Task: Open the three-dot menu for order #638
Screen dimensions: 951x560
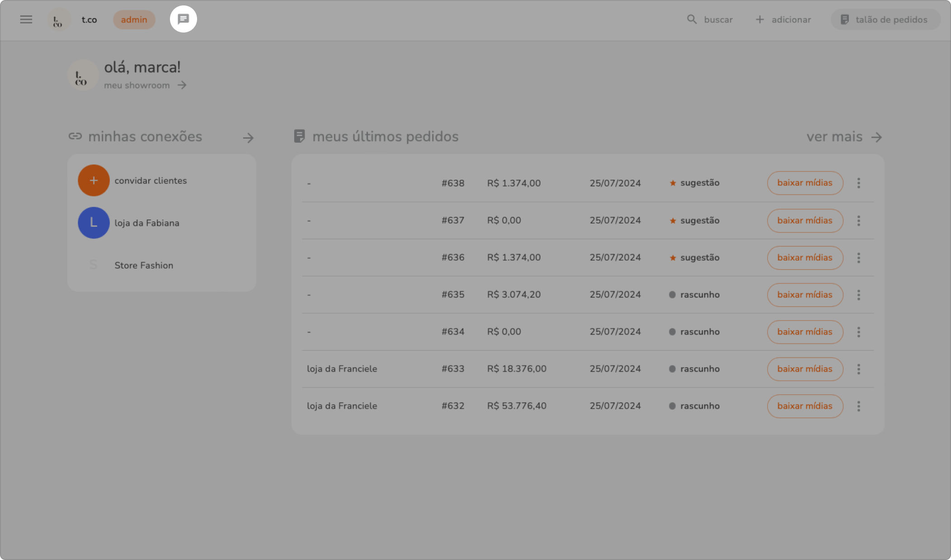Action: point(858,183)
